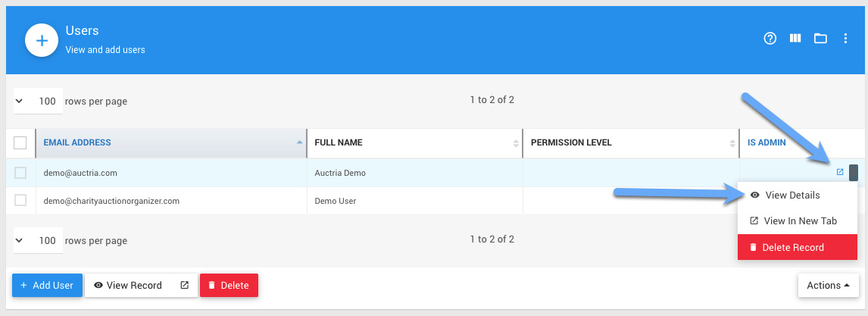Toggle the select-all checkbox in table header
Viewport: 868px width, 316px height.
20,142
